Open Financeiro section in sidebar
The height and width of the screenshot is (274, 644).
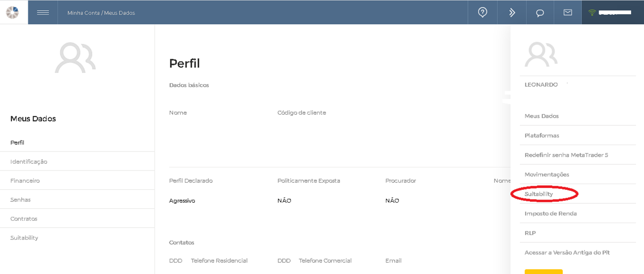pos(25,181)
